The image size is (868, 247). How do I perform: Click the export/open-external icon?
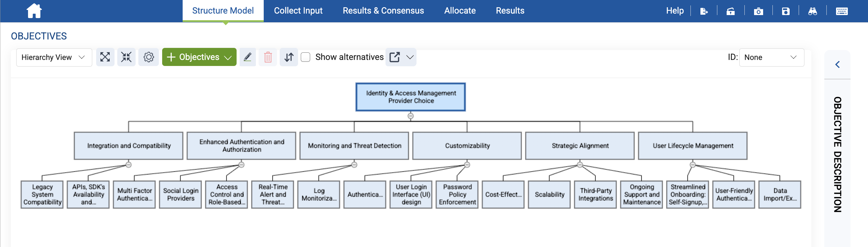(x=395, y=57)
